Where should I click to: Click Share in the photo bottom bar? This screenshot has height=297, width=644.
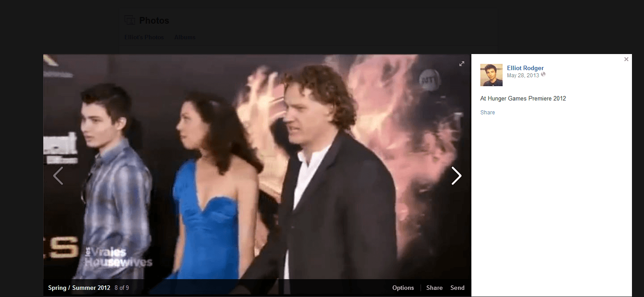click(x=434, y=288)
